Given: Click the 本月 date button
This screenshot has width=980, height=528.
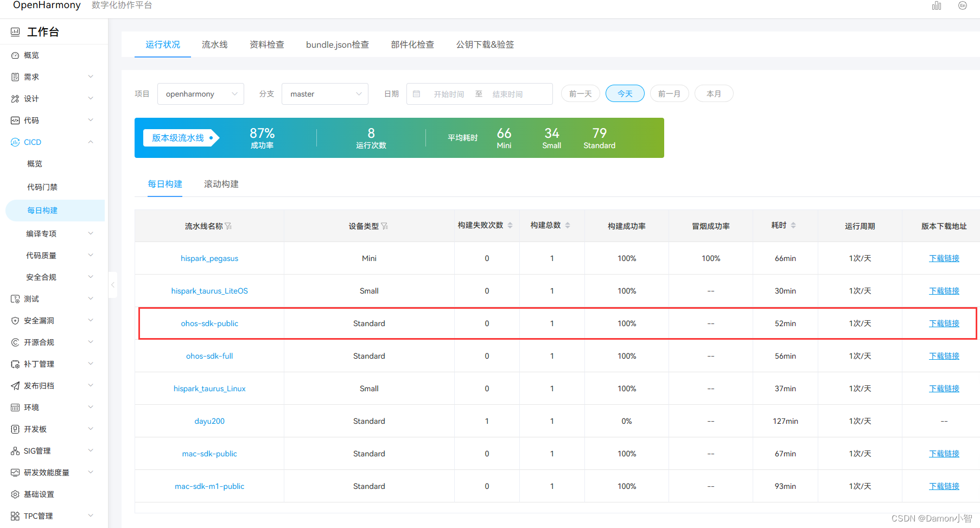Looking at the screenshot, I should coord(714,93).
